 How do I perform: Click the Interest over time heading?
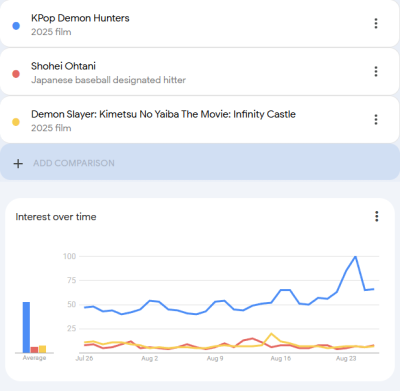(56, 217)
